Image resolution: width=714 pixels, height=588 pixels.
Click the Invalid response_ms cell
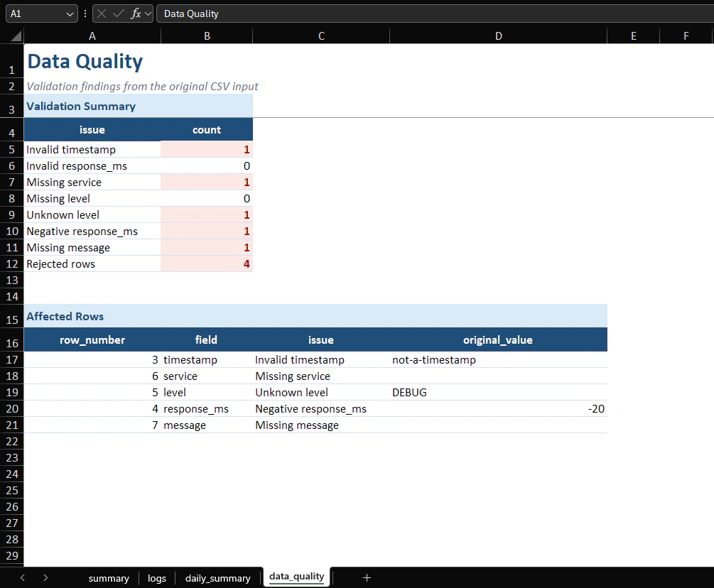(92, 165)
